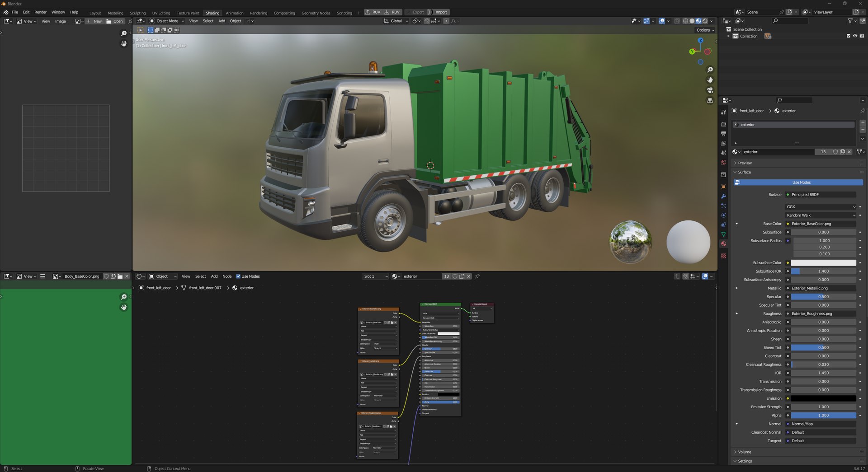Switch to the Geometry Nodes workspace tab
868x472 pixels.
(316, 13)
